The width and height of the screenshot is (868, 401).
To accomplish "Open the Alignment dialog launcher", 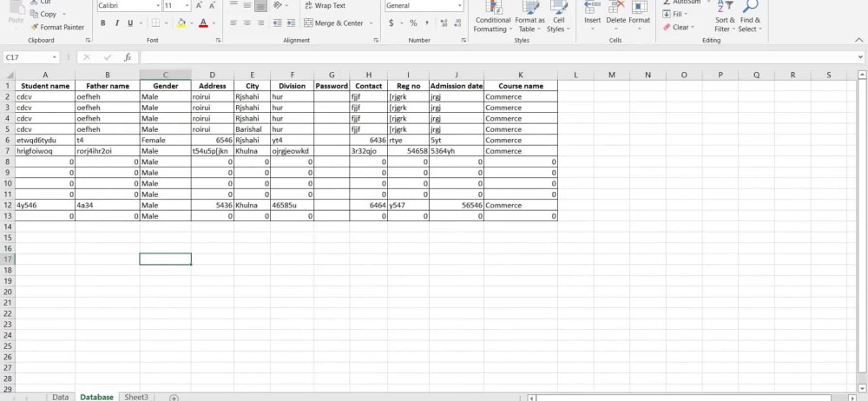I will click(376, 41).
